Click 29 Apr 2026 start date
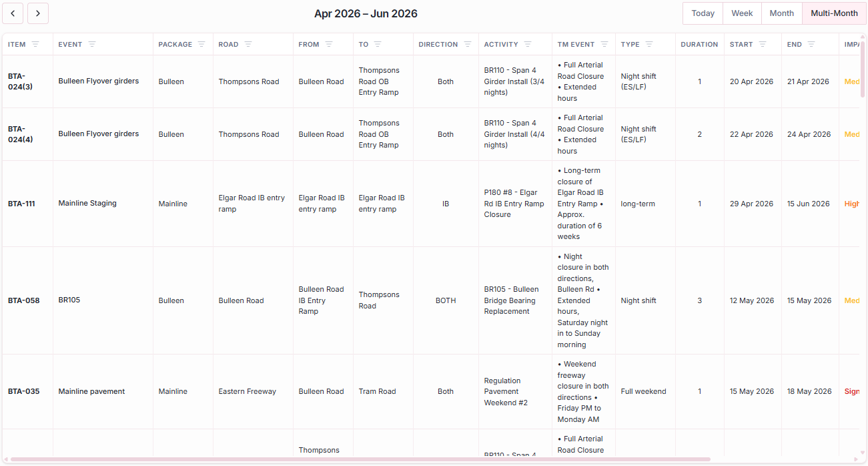This screenshot has height=466, width=868. coord(751,204)
